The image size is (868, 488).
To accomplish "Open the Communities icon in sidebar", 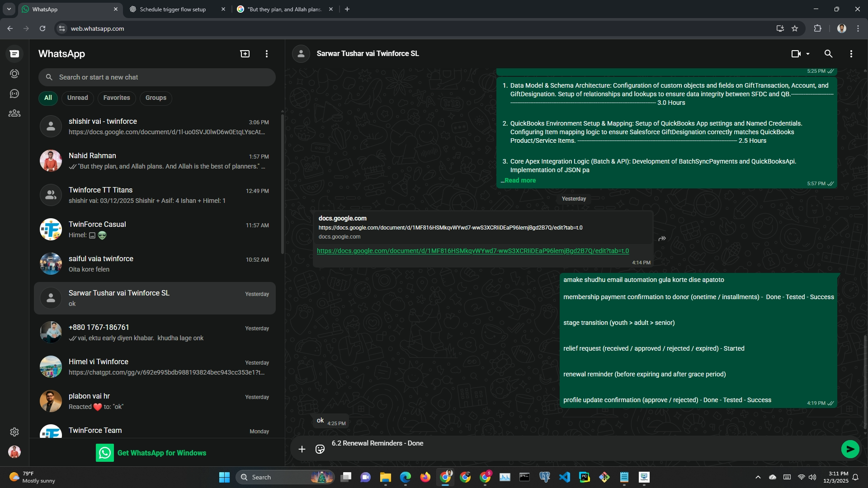I will point(14,113).
